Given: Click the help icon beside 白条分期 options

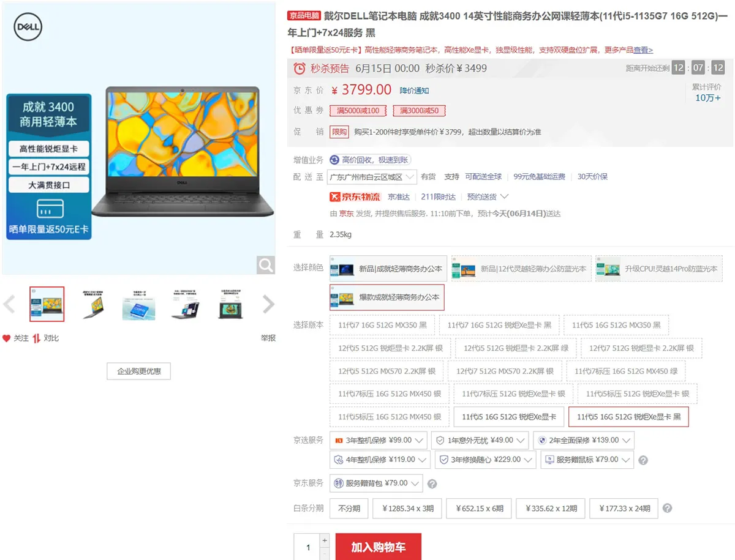Looking at the screenshot, I should coord(668,508).
